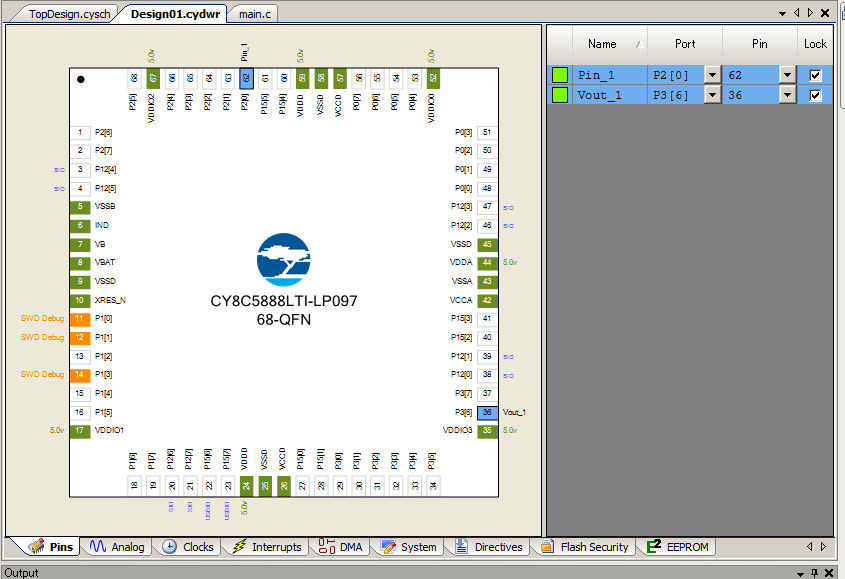Open the Clocks tab
Image resolution: width=845 pixels, height=579 pixels.
coord(188,547)
